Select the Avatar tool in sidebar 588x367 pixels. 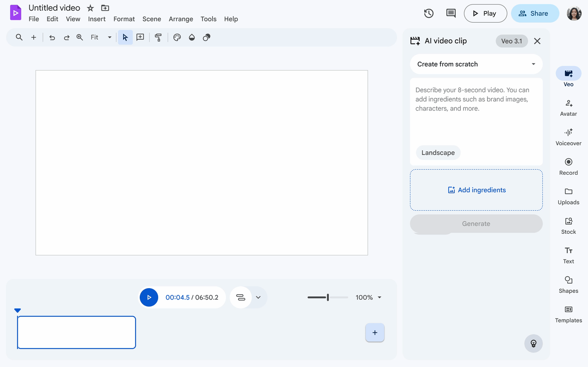[568, 107]
